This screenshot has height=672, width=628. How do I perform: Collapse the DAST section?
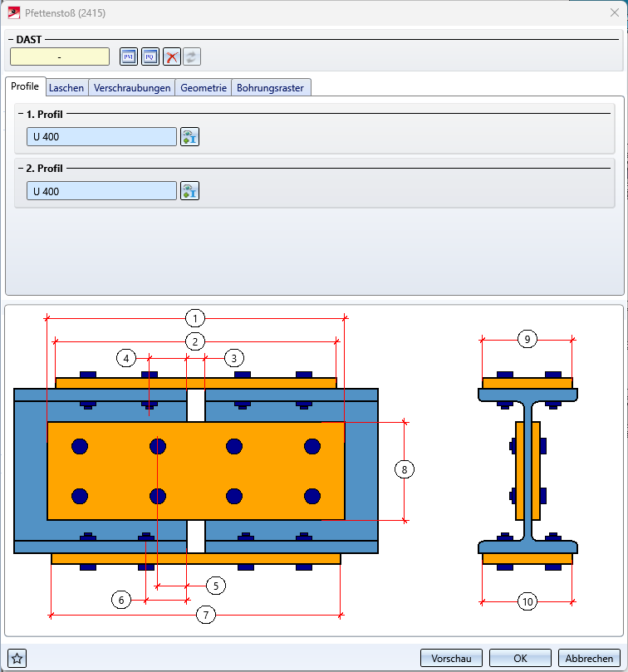point(11,39)
